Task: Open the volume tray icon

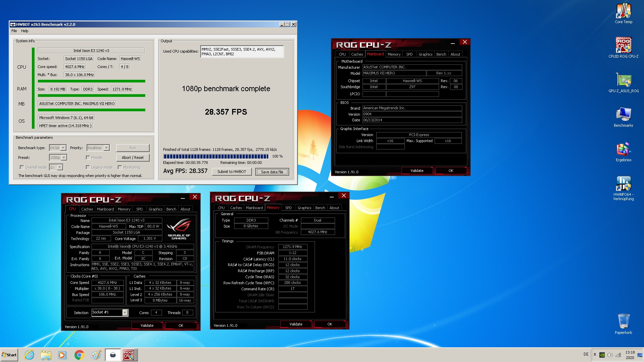Action: click(x=610, y=355)
